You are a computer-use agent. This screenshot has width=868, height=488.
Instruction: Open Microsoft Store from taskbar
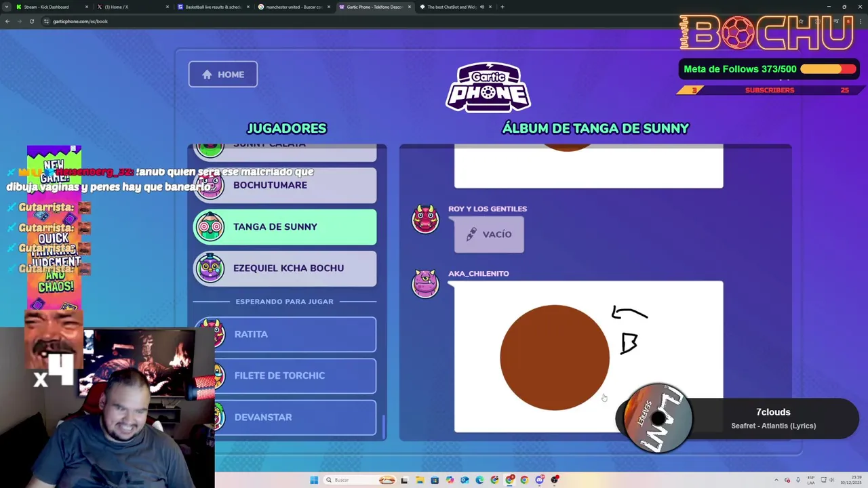coord(435,480)
